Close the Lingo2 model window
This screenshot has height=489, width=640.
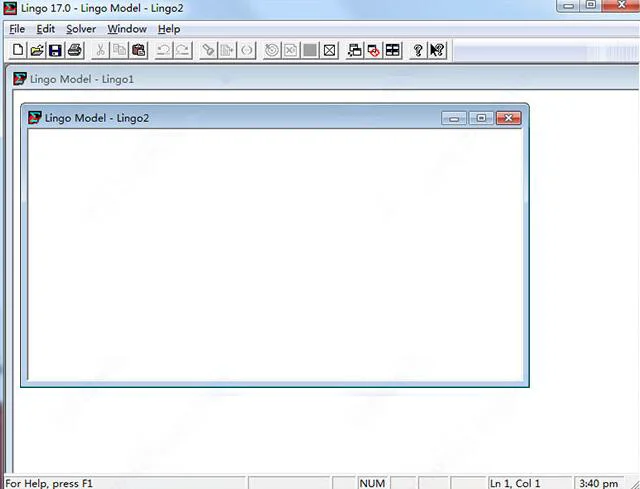point(509,118)
